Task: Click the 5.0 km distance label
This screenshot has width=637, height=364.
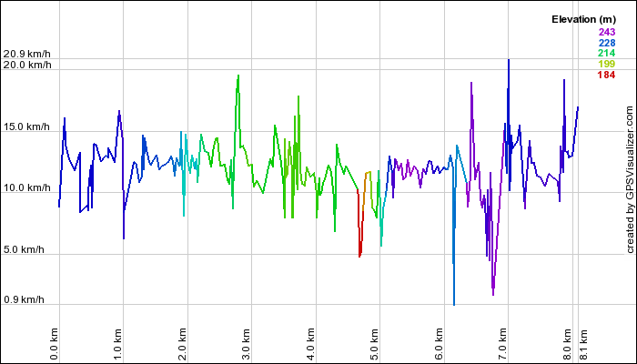Action: pos(375,344)
